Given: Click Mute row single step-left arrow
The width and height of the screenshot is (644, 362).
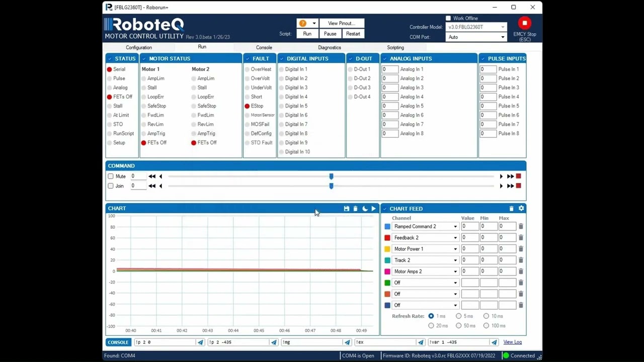Looking at the screenshot, I should coord(160,176).
